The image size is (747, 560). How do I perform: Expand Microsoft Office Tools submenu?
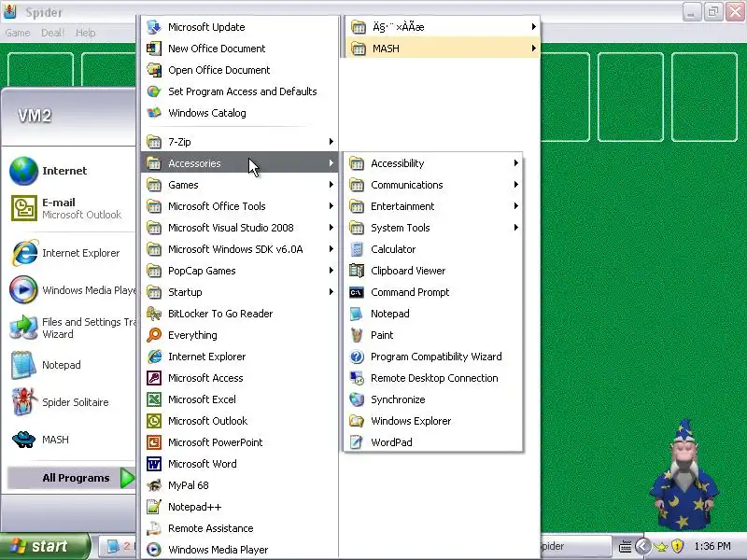pos(239,205)
